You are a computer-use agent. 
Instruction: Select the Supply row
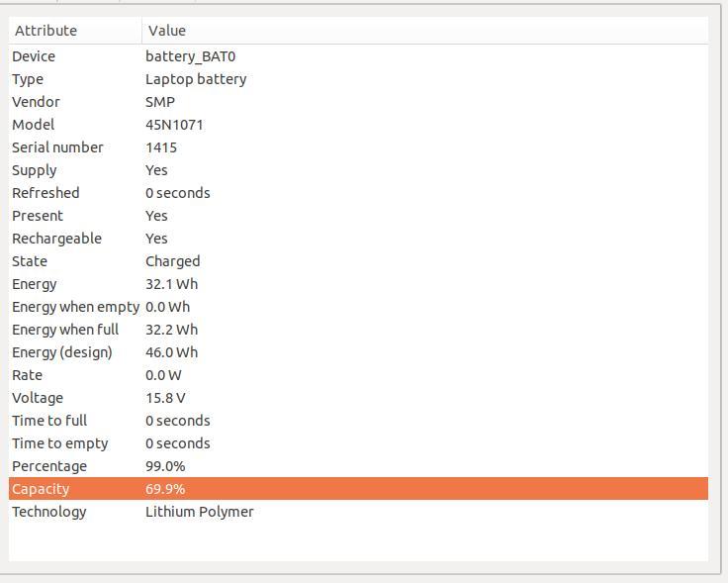pyautogui.click(x=358, y=170)
